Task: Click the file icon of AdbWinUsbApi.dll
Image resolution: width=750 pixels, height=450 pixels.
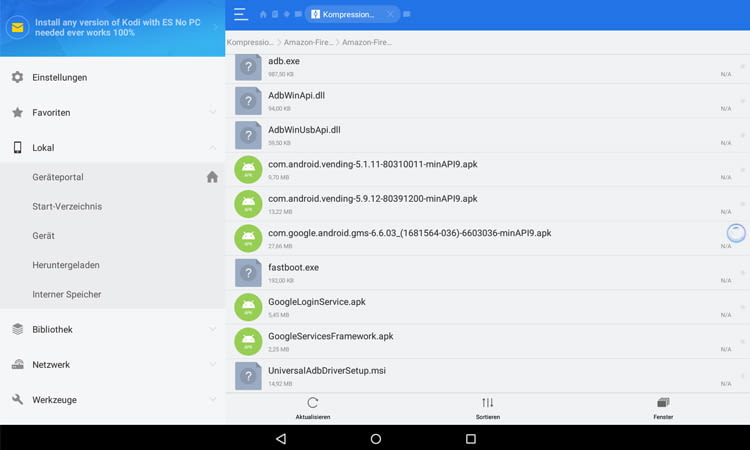Action: 248,135
